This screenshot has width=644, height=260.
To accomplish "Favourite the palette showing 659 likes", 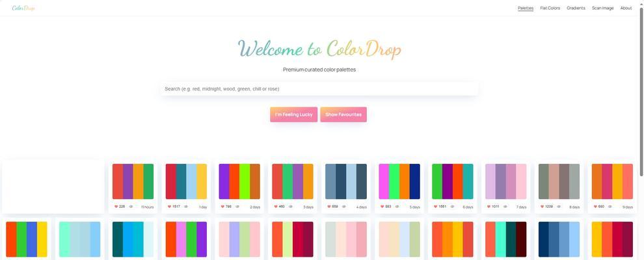I will 329,207.
